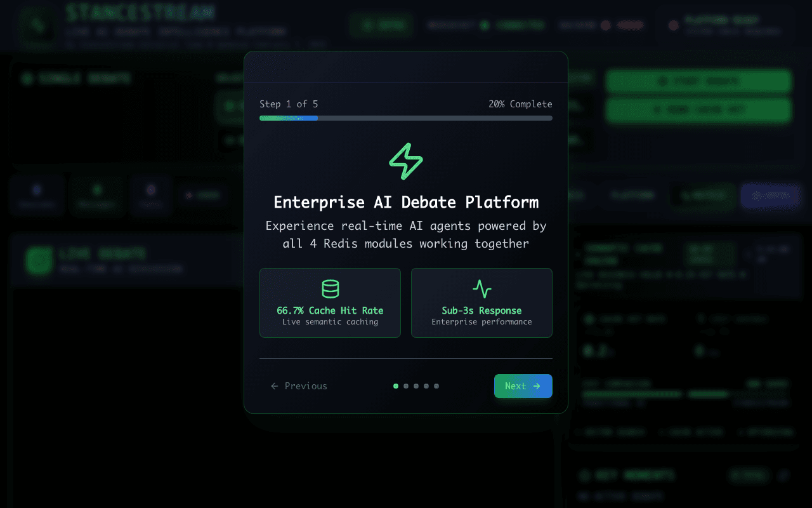Viewport: 812px width, 508px height.
Task: Click the green icon in the stats card row
Action: [96, 190]
